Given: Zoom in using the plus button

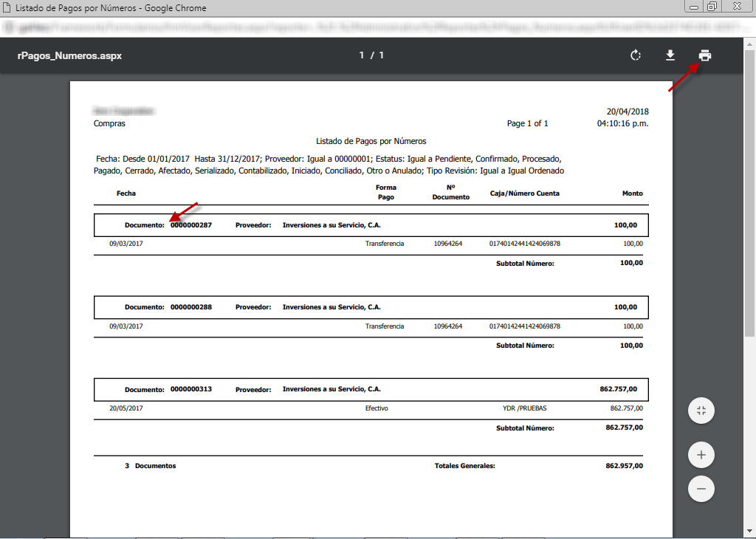Looking at the screenshot, I should 701,455.
